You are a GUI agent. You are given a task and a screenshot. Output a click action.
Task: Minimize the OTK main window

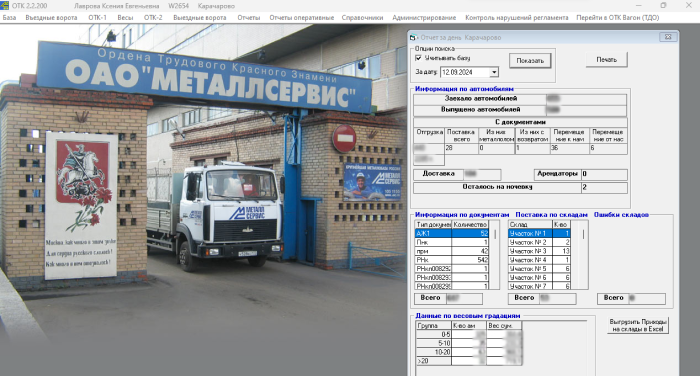638,5
